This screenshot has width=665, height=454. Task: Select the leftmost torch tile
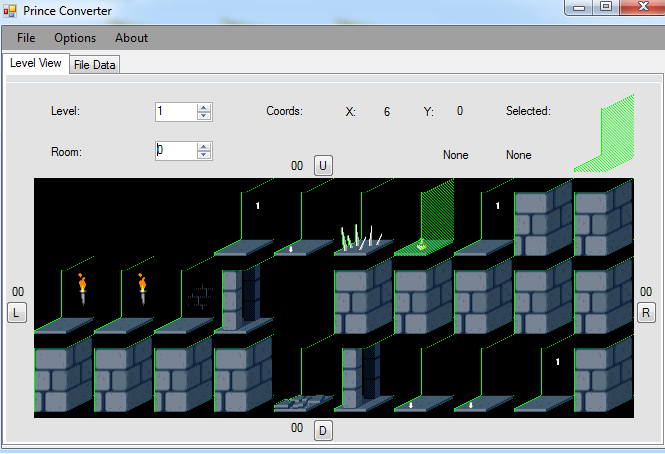64,297
